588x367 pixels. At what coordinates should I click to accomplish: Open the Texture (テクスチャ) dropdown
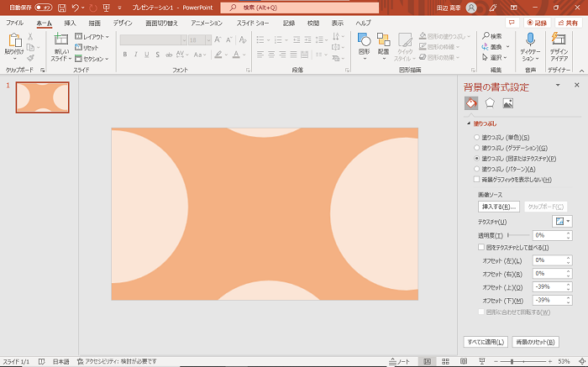pyautogui.click(x=562, y=221)
